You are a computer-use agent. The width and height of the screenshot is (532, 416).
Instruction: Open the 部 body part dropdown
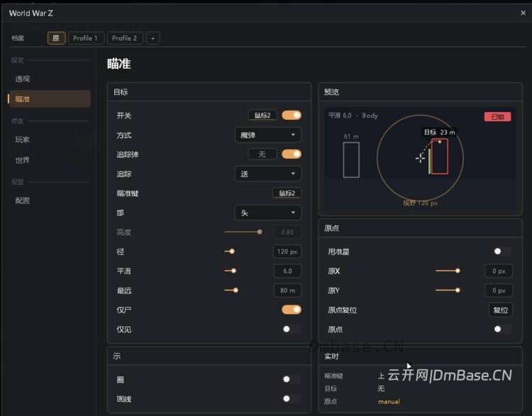click(x=267, y=213)
